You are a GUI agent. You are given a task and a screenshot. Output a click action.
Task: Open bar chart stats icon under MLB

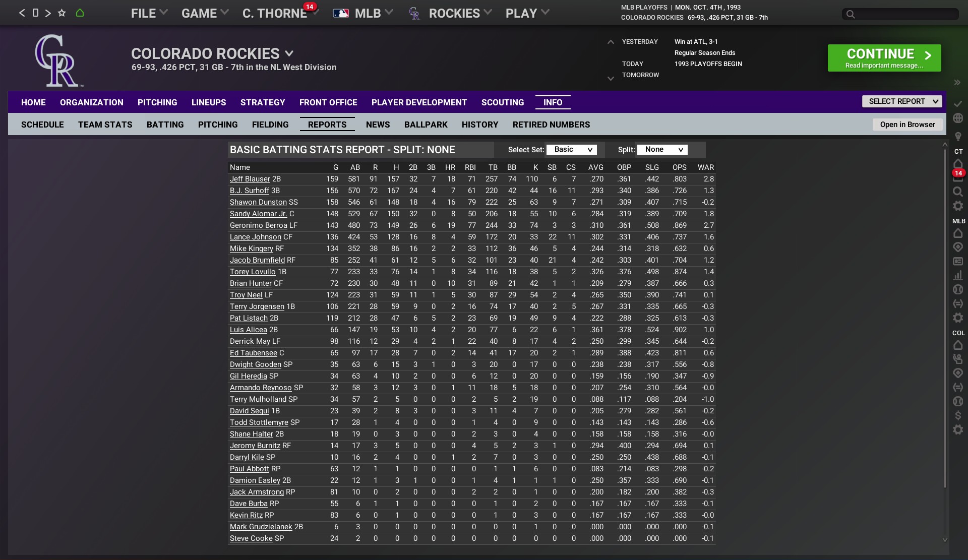pos(958,275)
